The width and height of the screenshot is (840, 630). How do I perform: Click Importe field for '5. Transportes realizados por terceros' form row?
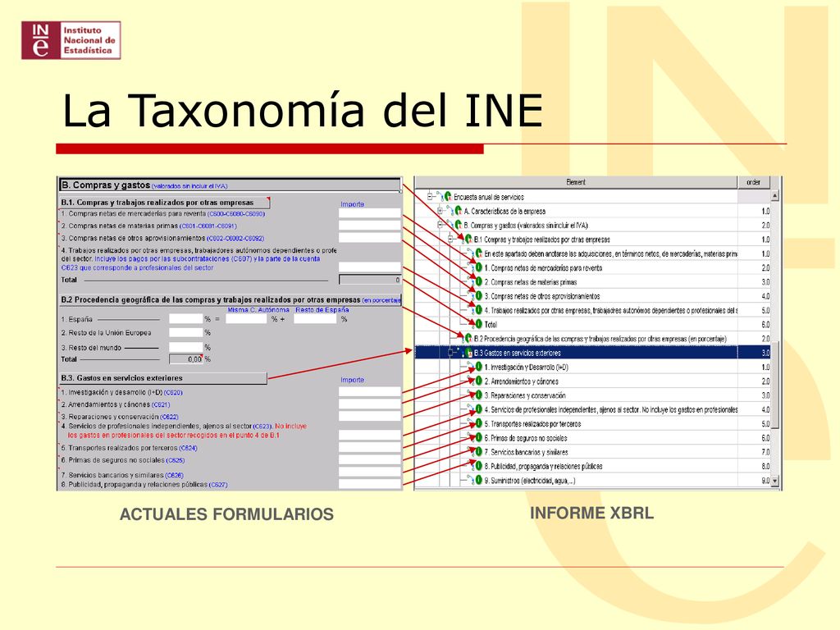(370, 448)
